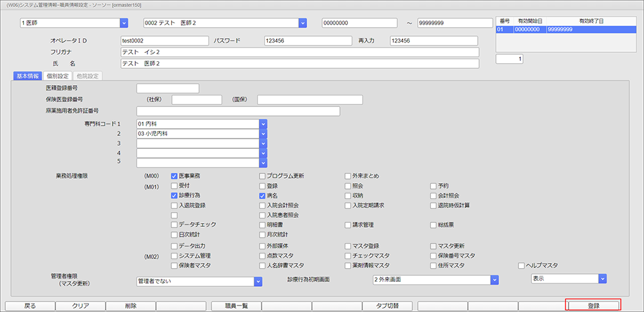Viewport: 644px width, 312px height.
Task: Focus the 医籍登録番号 field
Action: tap(167, 88)
